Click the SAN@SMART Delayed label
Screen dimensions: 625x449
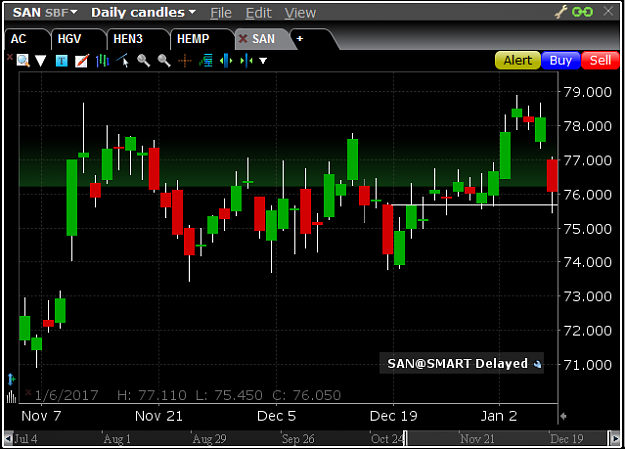click(x=457, y=364)
